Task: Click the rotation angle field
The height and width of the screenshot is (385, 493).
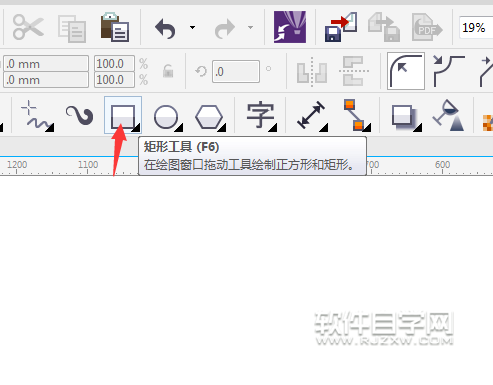Action: tap(236, 71)
